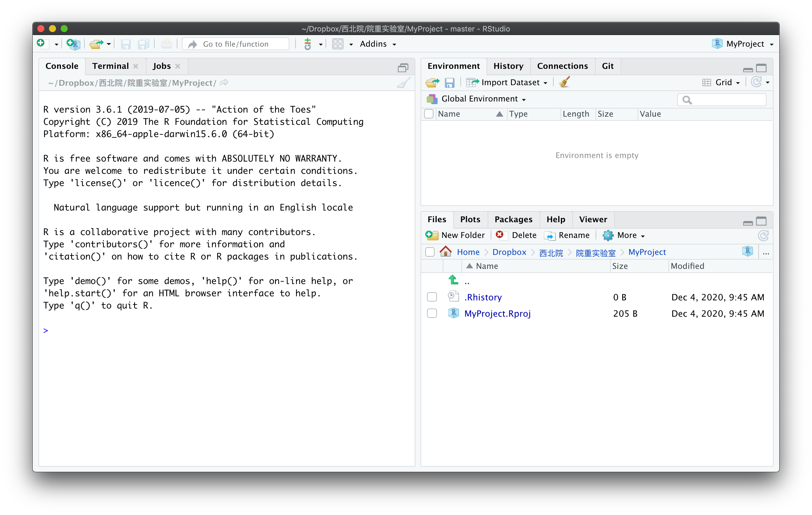Switch to the Files tab
Viewport: 812px width, 515px height.
click(437, 220)
